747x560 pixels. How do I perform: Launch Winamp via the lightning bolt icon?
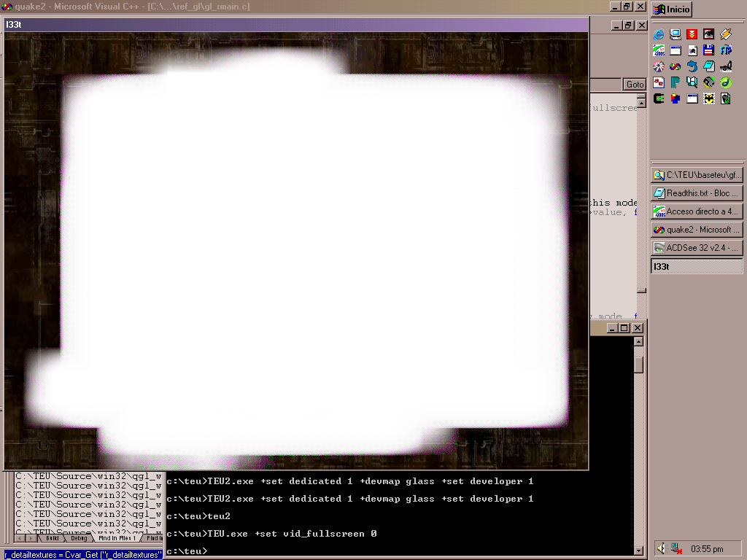pyautogui.click(x=726, y=34)
